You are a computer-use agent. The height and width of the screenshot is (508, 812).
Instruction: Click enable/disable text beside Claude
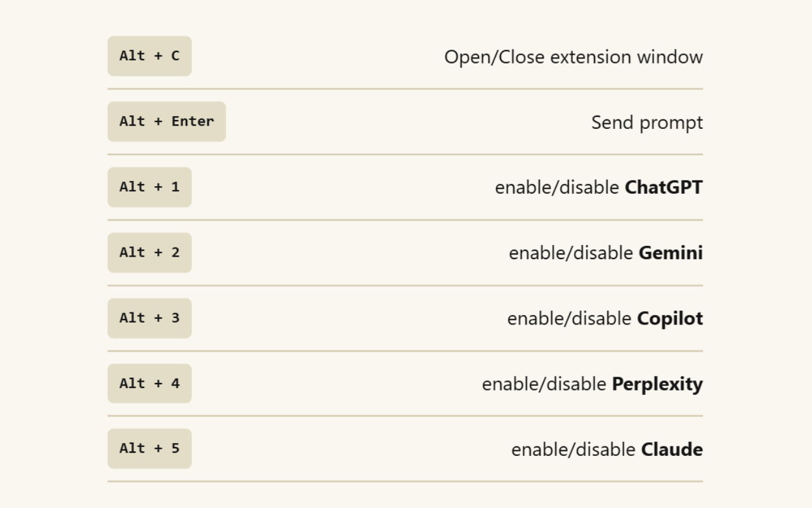(573, 450)
